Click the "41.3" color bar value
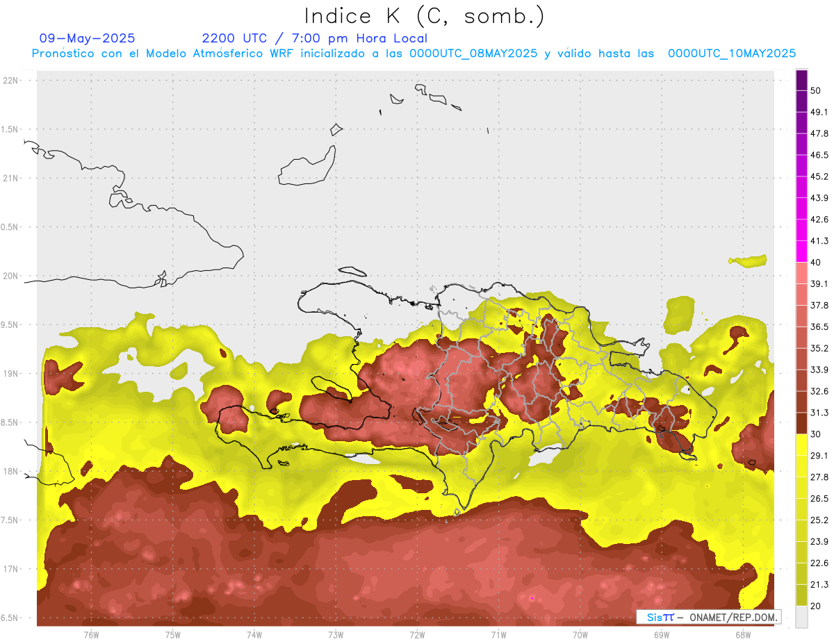 (819, 241)
